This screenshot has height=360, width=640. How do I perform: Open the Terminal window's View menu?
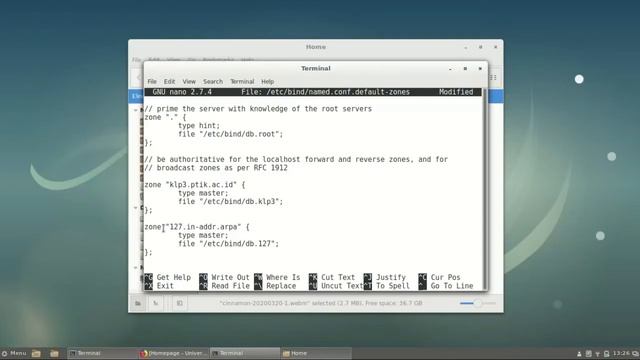[x=189, y=82]
